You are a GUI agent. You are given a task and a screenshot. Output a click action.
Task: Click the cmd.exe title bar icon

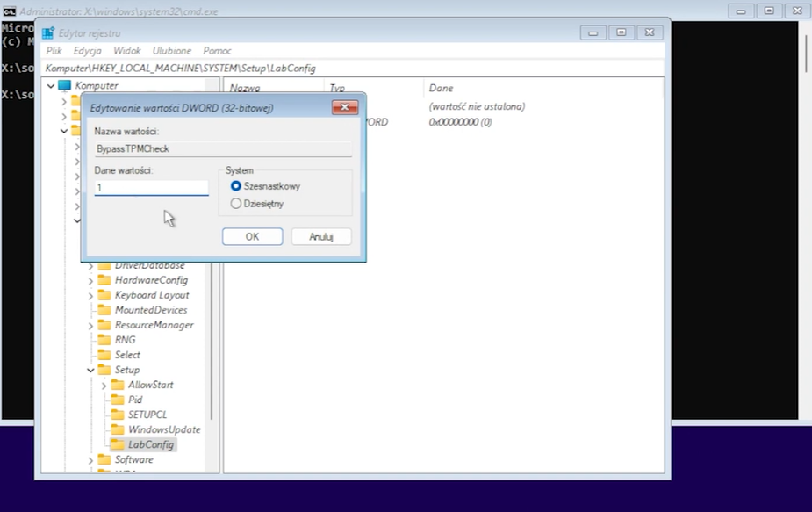click(x=9, y=11)
